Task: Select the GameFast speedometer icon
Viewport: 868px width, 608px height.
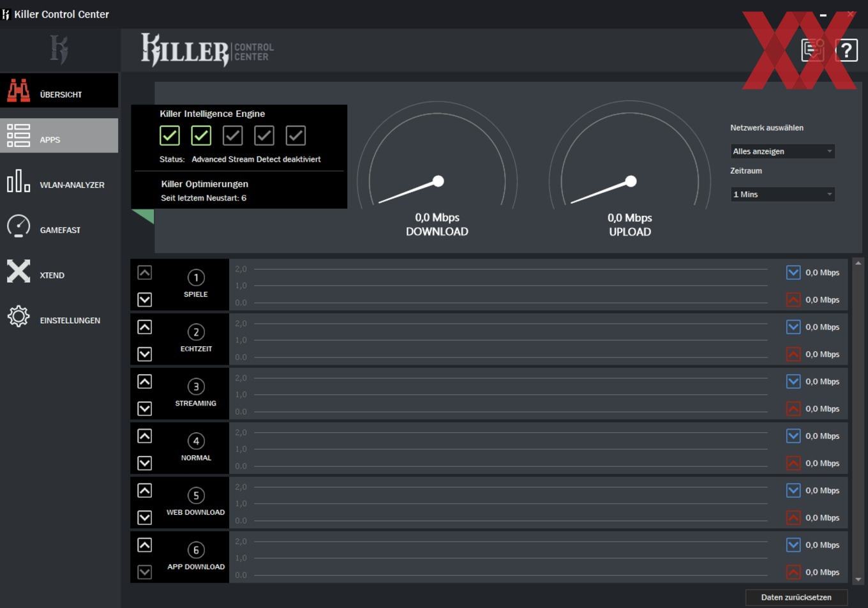Action: point(19,226)
